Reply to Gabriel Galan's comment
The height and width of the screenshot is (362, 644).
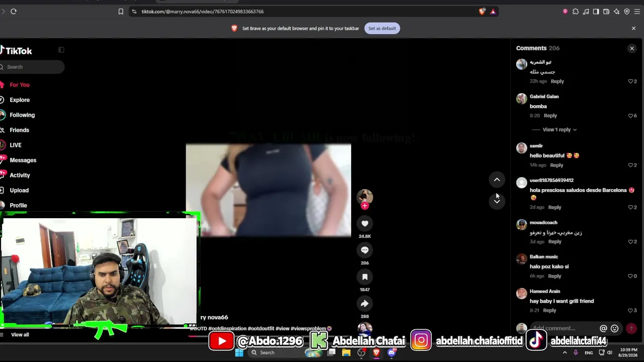[x=550, y=116]
